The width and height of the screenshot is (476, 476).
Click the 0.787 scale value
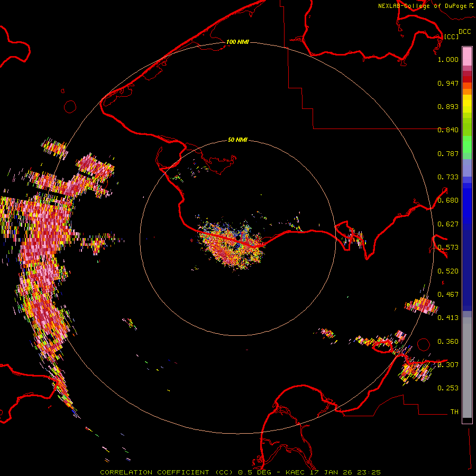448,153
